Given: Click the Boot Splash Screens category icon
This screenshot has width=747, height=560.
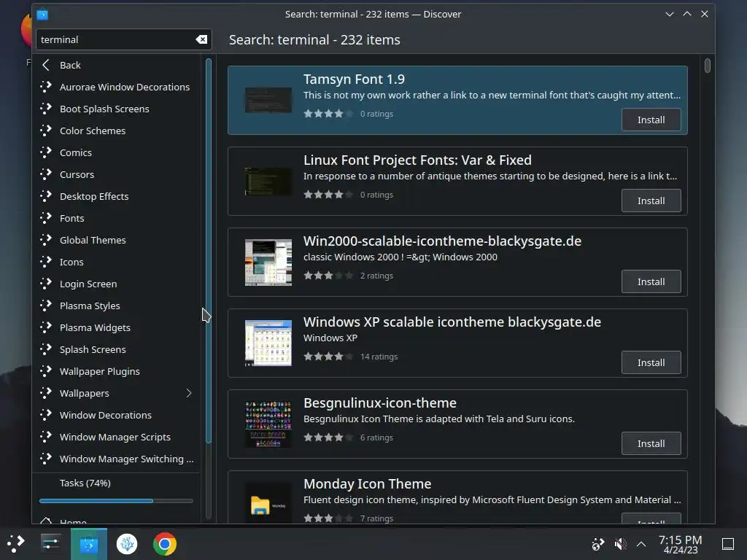Looking at the screenshot, I should tap(46, 109).
